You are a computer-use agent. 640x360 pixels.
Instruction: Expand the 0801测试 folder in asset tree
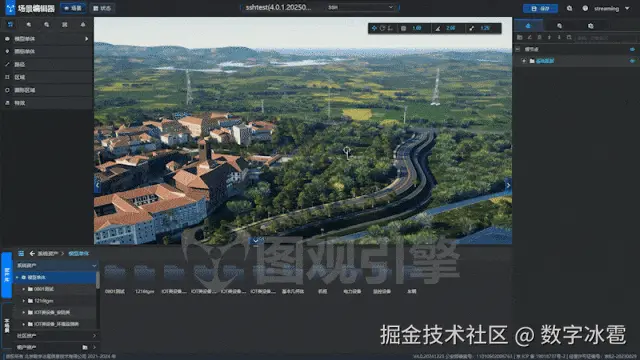coord(24,289)
